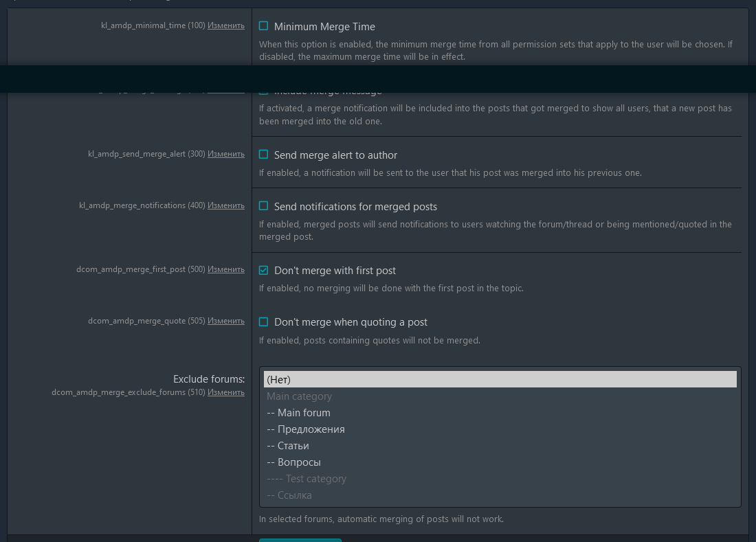Click Изменить next to kl_amdp_send_merge_alert
756x542 pixels.
click(226, 154)
